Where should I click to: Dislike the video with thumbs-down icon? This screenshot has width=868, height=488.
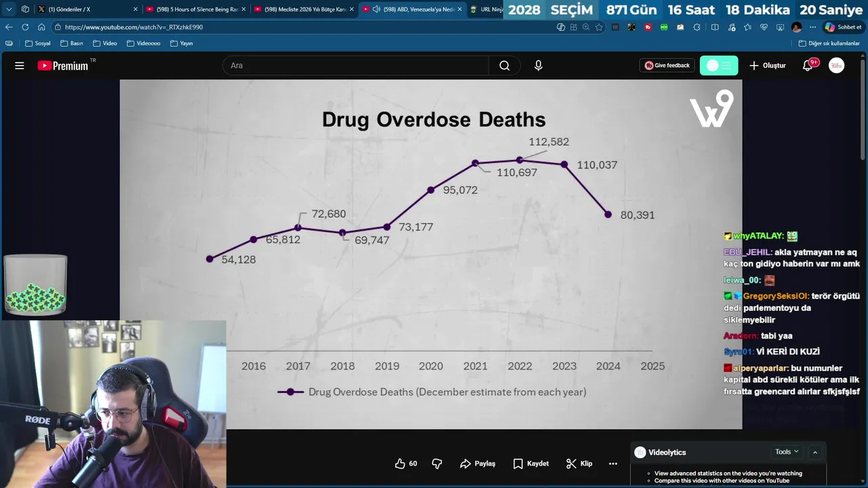point(437,464)
